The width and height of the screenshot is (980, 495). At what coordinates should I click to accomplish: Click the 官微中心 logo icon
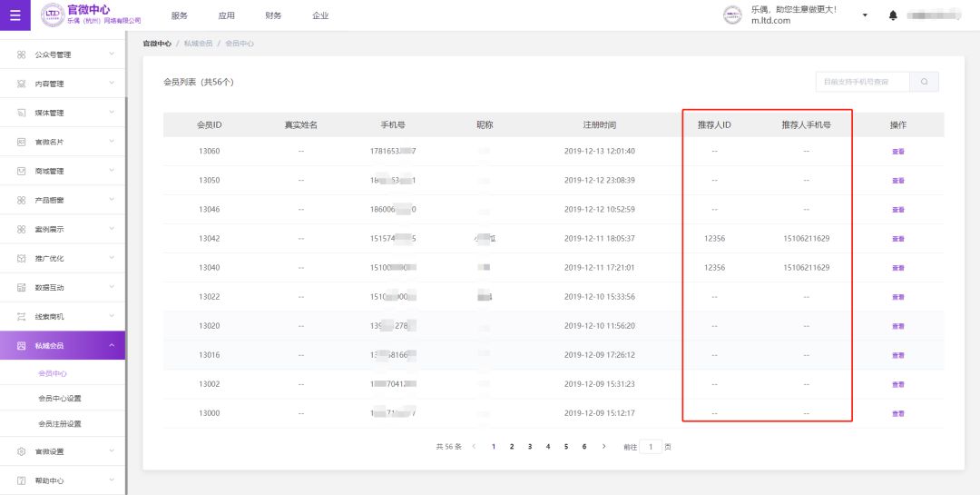54,15
